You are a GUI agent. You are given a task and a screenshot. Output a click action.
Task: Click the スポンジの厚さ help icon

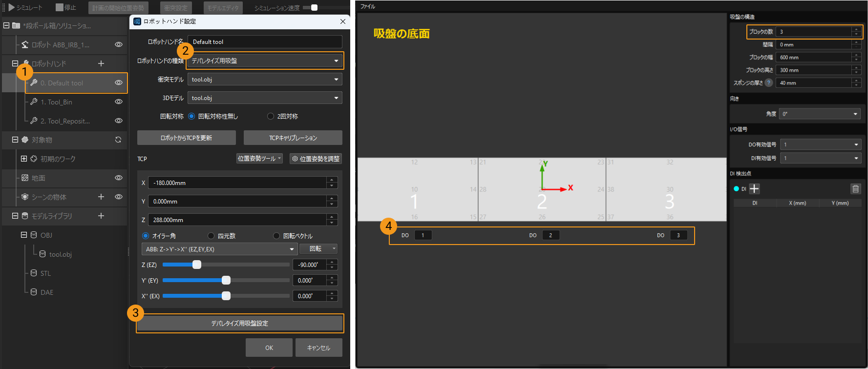(768, 83)
